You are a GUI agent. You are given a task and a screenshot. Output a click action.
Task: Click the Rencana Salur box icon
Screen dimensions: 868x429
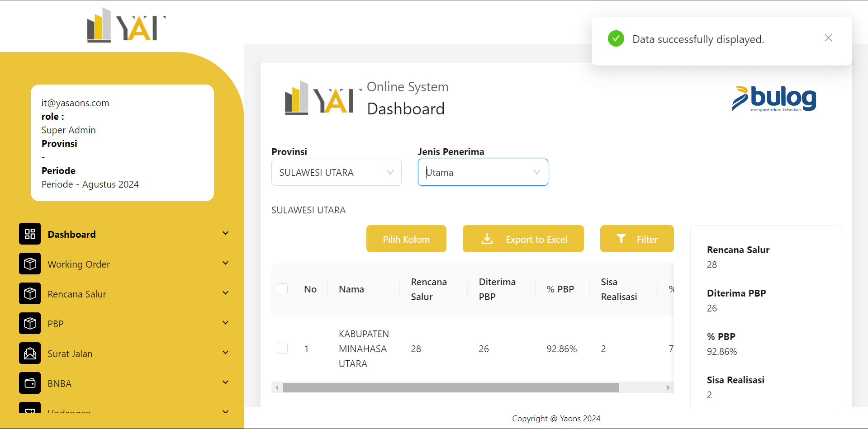point(30,293)
